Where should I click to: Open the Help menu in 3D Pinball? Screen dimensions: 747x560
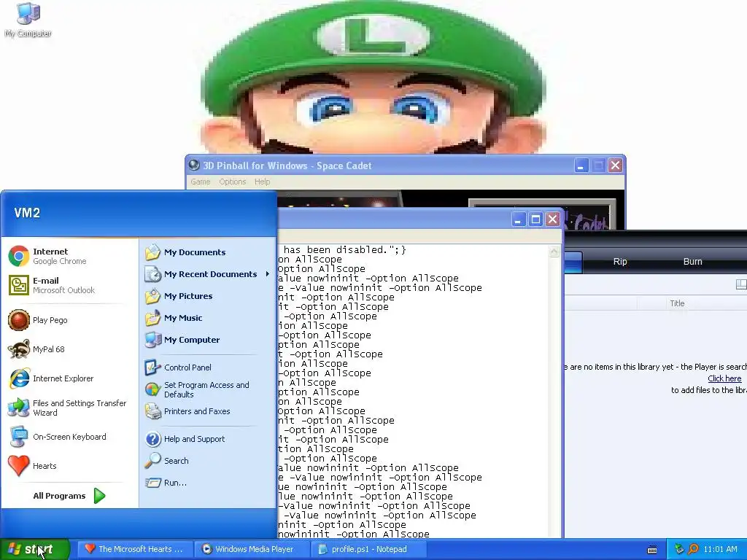(262, 182)
